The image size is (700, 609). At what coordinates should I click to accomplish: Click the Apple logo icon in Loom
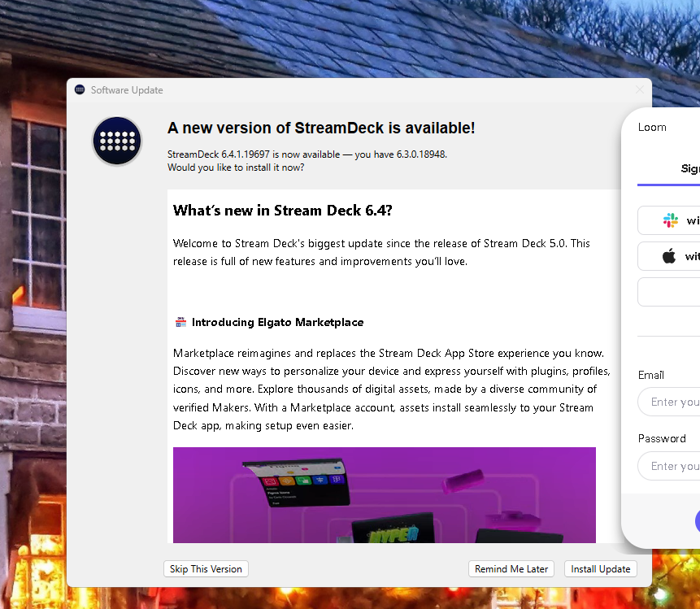coord(669,256)
